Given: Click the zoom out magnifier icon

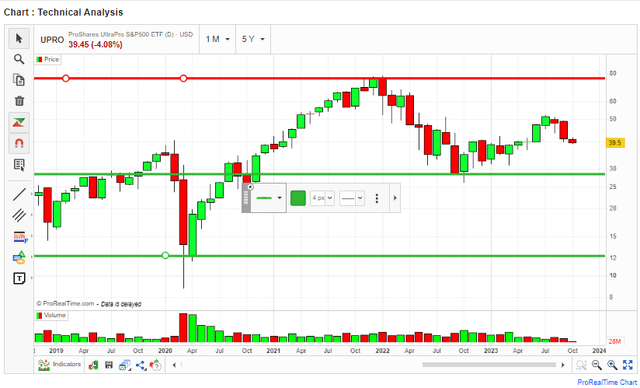Looking at the screenshot, I should (x=597, y=365).
